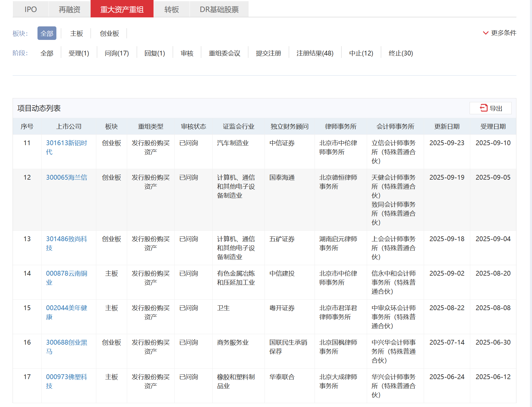Open 300065海兰信 project details
Image resolution: width=532 pixels, height=407 pixels.
(66, 178)
